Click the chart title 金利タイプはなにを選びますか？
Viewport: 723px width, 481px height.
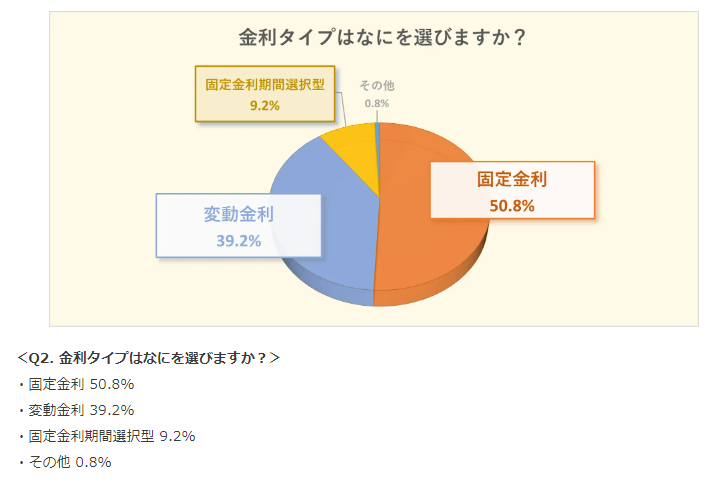tap(382, 37)
